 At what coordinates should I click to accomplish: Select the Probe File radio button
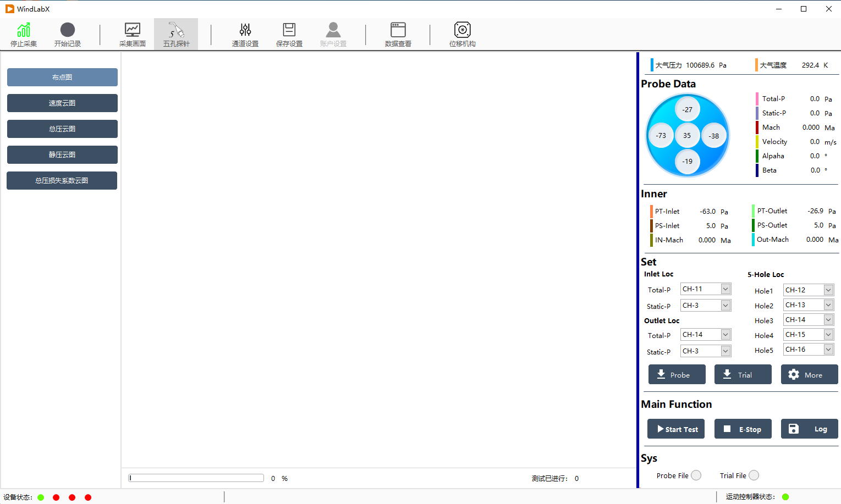click(x=696, y=475)
